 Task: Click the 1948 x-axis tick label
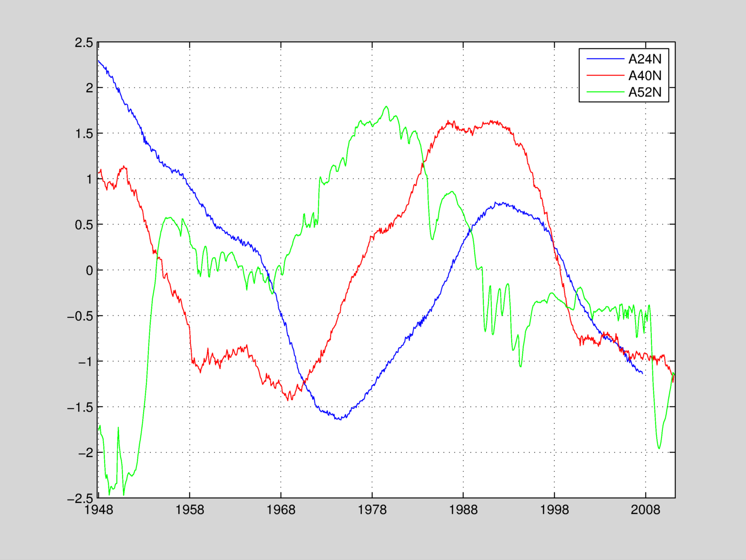[98, 510]
